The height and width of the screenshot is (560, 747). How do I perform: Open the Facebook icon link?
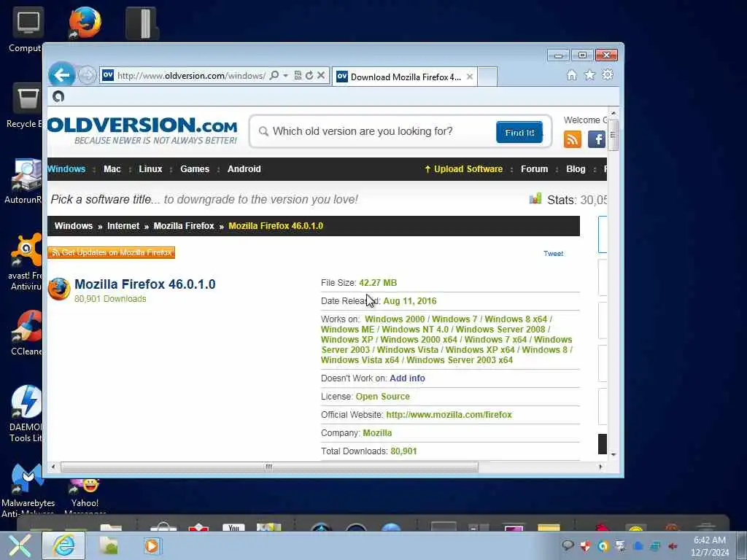[x=597, y=139]
